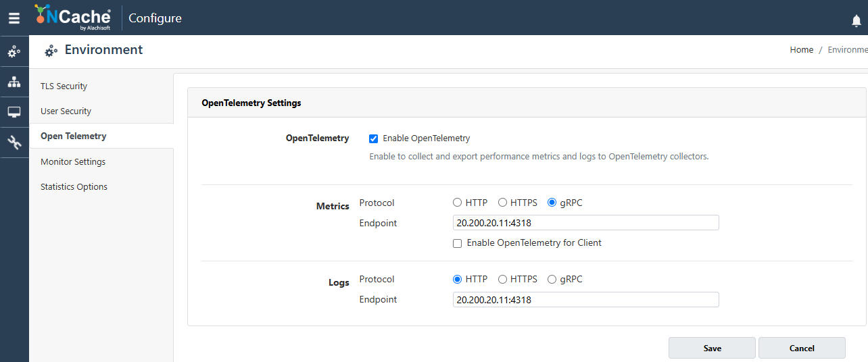The image size is (868, 362).
Task: Open the wrench tools sidebar icon
Action: 14,143
